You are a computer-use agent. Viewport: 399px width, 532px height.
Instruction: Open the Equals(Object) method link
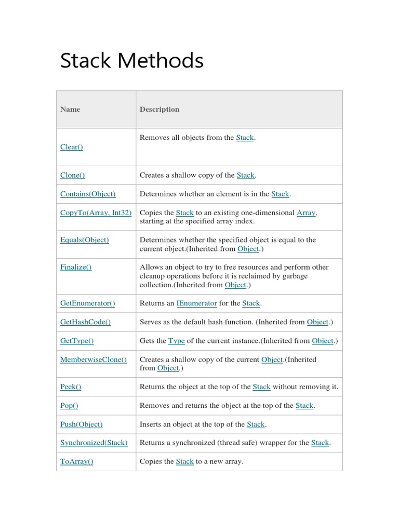coord(85,240)
